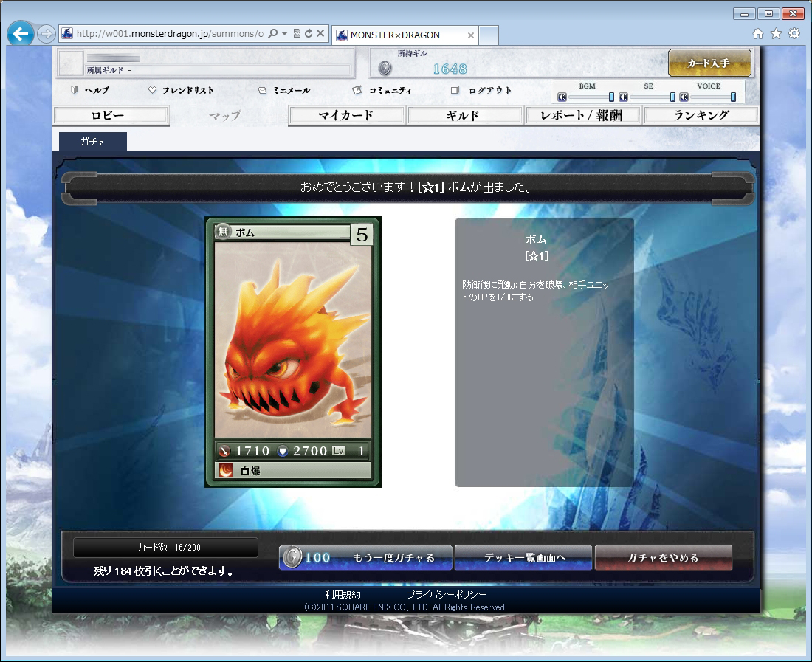Open the レポート/報酬 menu
812x662 pixels.
(582, 115)
